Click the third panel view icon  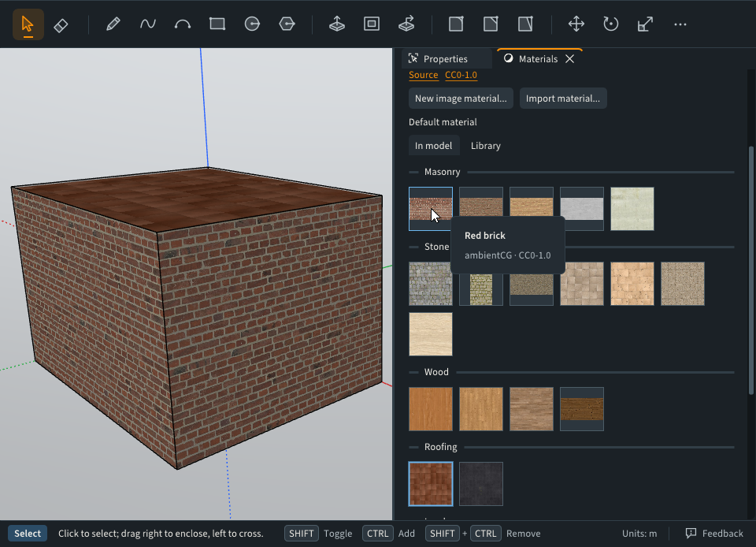click(x=525, y=24)
